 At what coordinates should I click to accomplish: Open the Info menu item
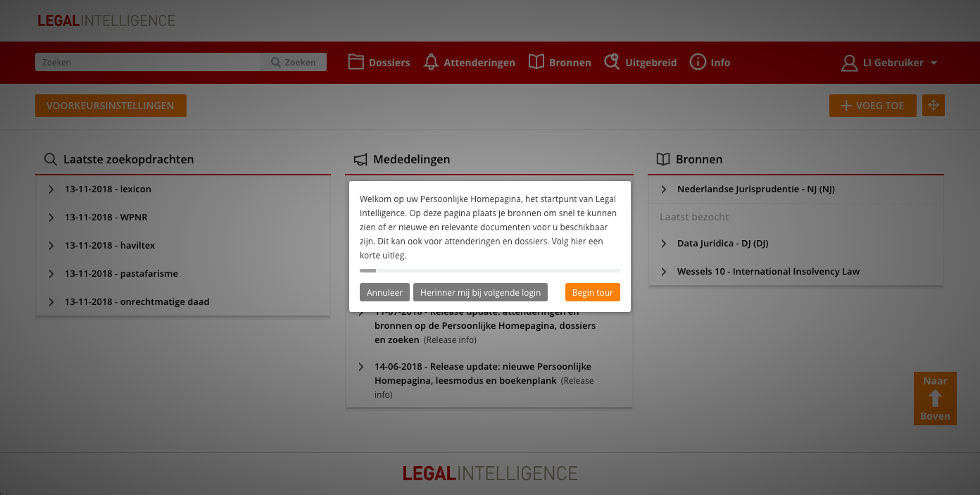pos(710,62)
